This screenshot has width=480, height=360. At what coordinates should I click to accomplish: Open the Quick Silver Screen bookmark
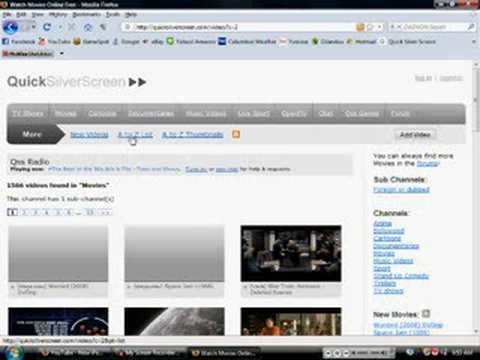tap(408, 42)
